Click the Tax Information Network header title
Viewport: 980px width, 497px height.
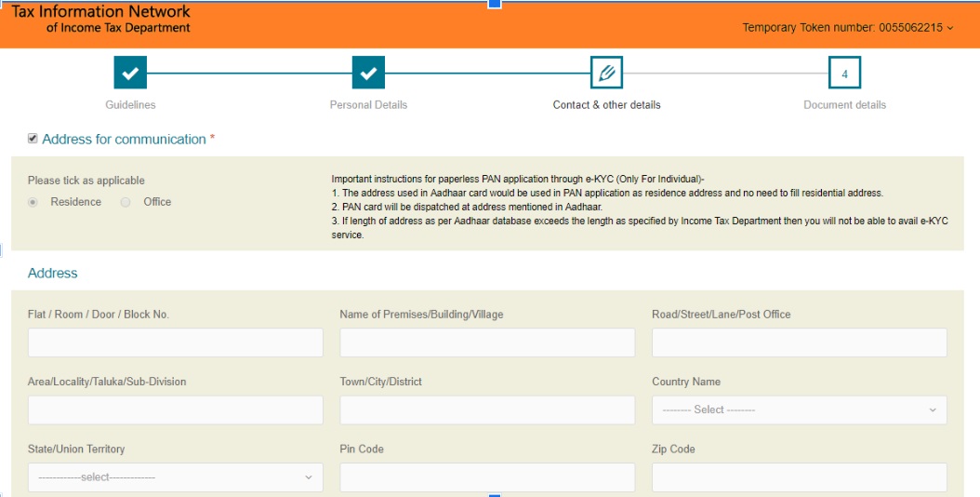click(x=100, y=12)
